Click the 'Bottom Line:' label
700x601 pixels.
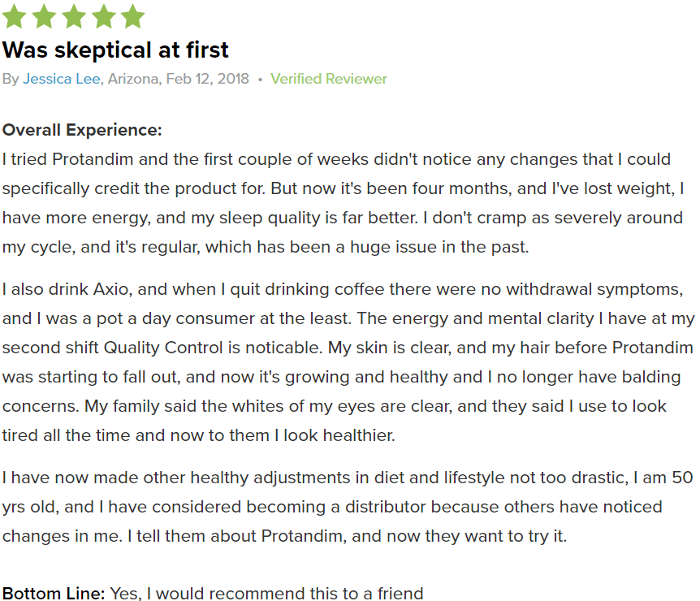click(54, 593)
